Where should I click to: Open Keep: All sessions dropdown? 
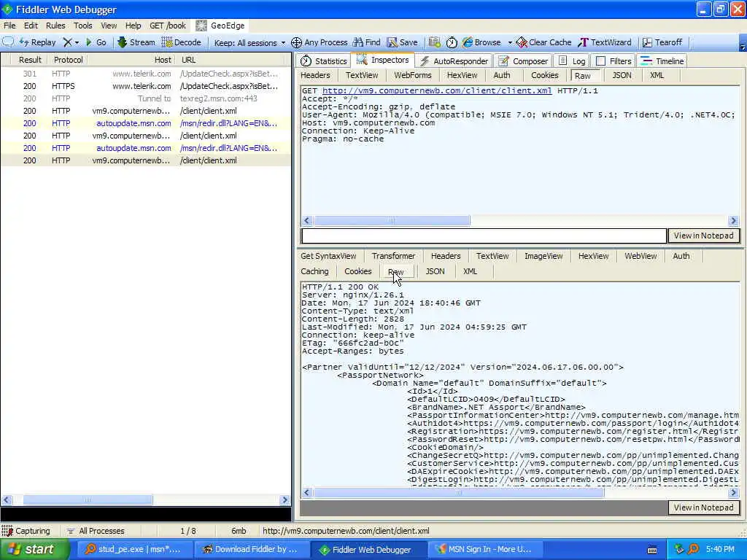coord(249,43)
